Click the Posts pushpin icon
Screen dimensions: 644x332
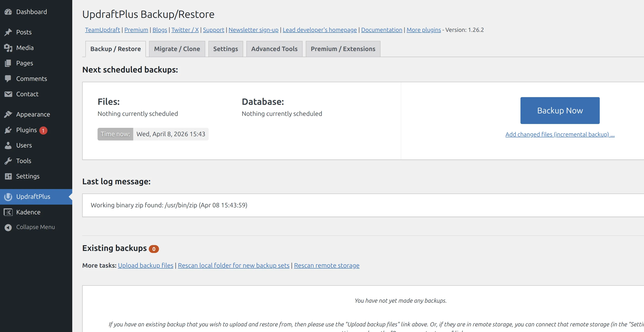[8, 32]
